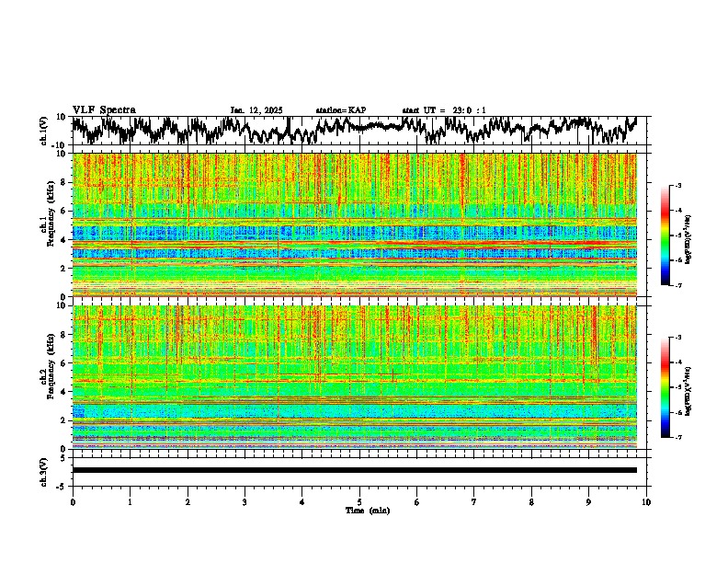
Task: Click the ch.2 colorbar log(PSD) title
Action: 688,392
